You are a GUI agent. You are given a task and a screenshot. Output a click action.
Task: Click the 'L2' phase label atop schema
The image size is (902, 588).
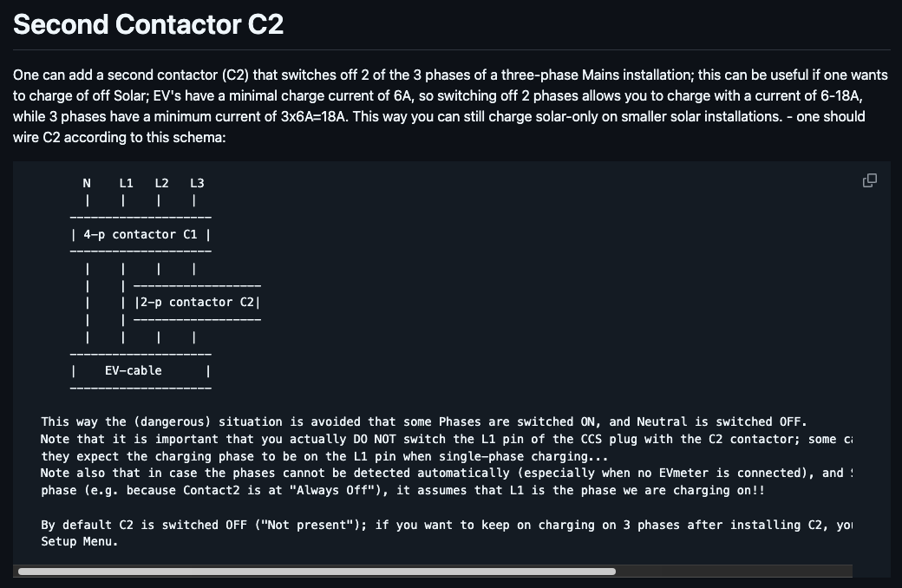161,184
